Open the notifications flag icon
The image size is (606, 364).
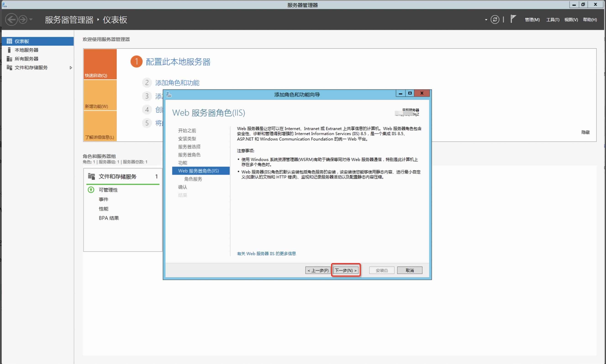tap(513, 19)
